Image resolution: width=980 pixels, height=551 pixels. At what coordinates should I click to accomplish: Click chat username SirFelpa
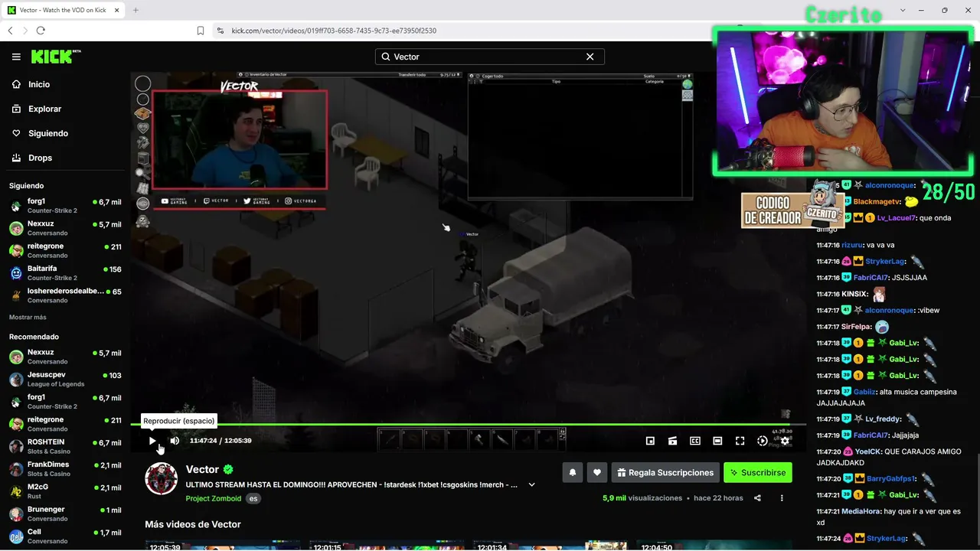[x=856, y=327]
